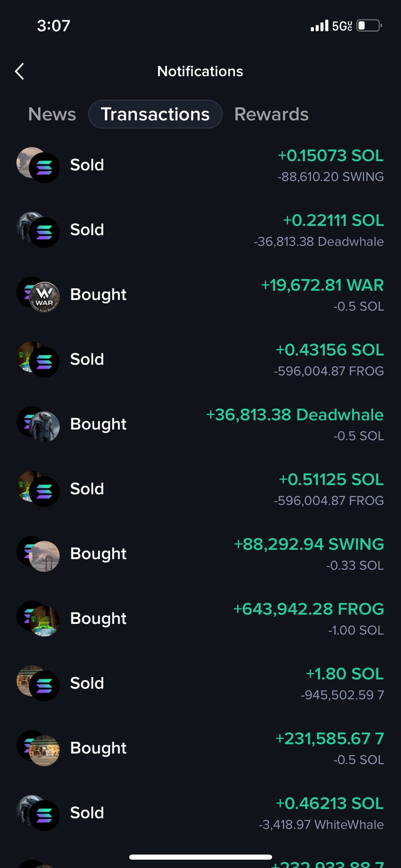This screenshot has width=401, height=868.
Task: Switch to the News tab
Action: tap(52, 114)
